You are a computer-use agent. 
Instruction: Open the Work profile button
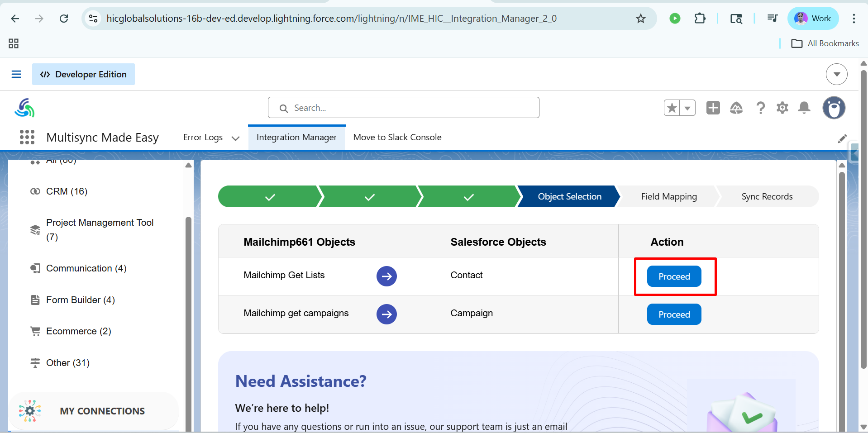click(x=813, y=19)
